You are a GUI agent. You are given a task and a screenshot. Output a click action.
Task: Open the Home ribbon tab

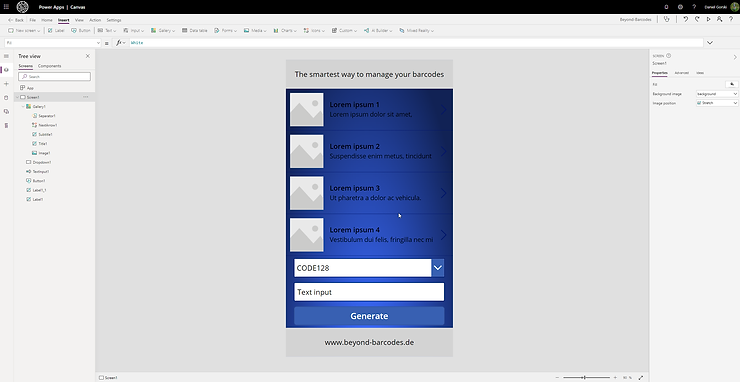47,20
